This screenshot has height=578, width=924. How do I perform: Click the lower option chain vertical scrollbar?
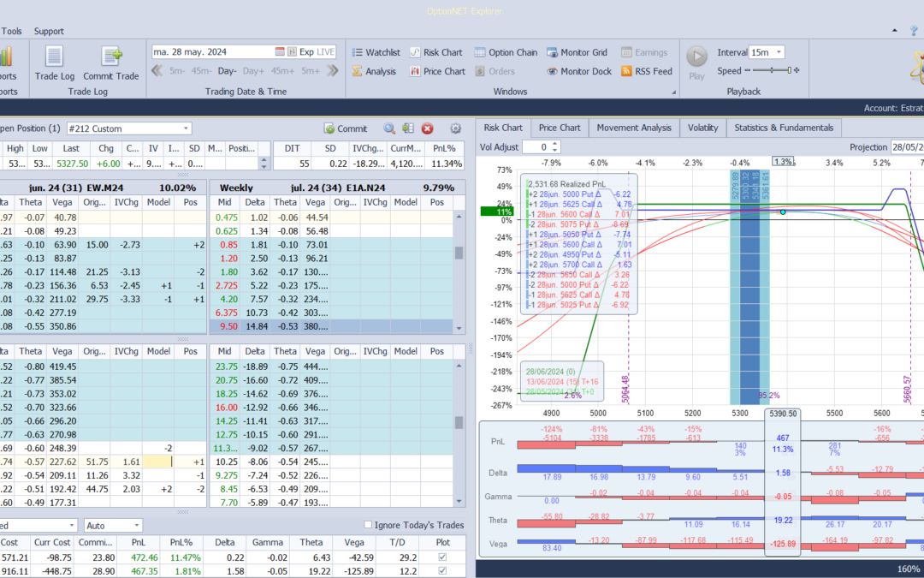(459, 421)
